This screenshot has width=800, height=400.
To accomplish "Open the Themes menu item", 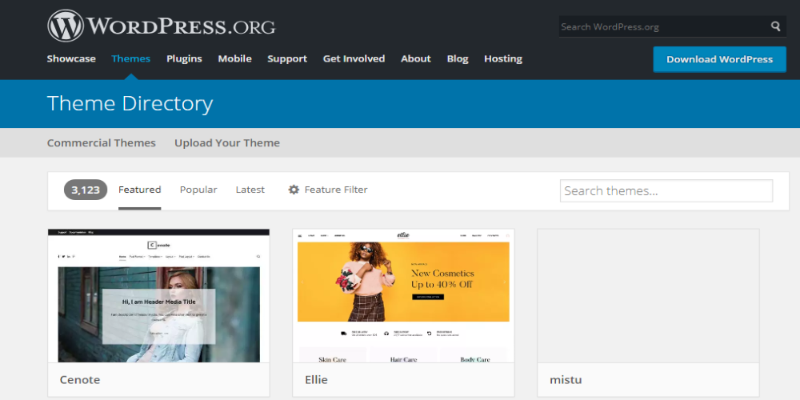I will click(x=131, y=59).
